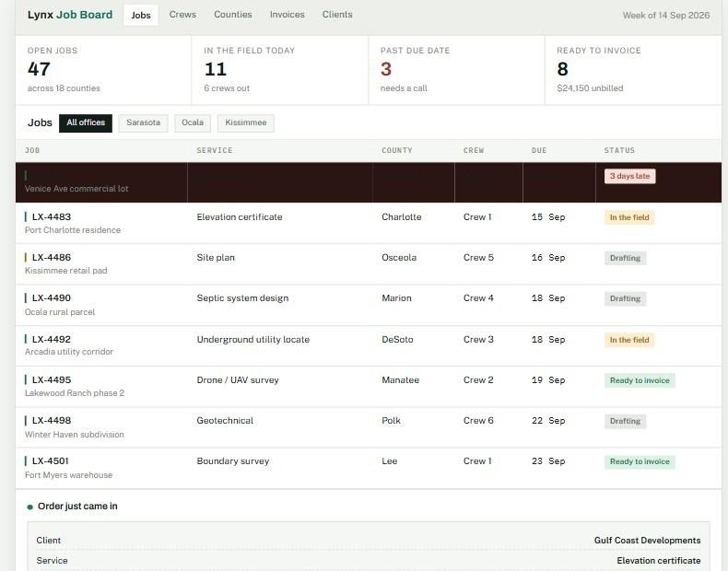Click Drafting status for LX-4486
Viewport: 728px width, 571px height.
pos(625,258)
